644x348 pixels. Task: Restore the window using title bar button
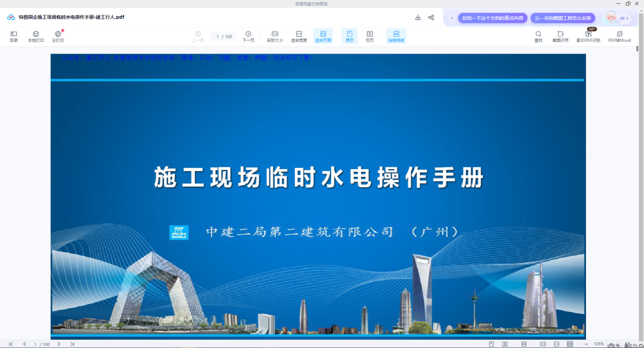[x=628, y=4]
